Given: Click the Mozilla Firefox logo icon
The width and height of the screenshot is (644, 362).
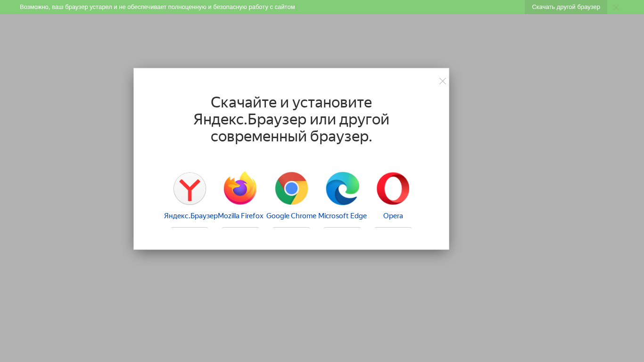Looking at the screenshot, I should (x=240, y=189).
